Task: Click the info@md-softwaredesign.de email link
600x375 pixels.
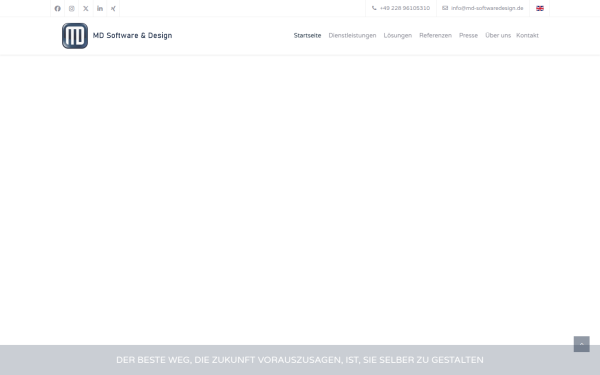Action: click(x=487, y=8)
